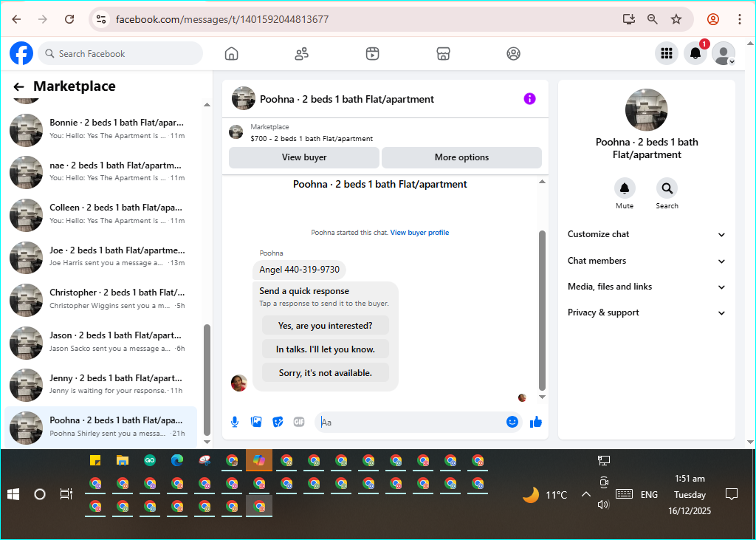Click the listing photo in details panel
756x540 pixels.
646,109
